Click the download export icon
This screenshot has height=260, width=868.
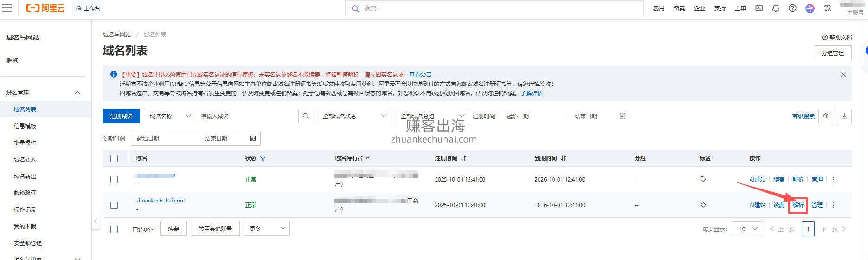pos(844,116)
